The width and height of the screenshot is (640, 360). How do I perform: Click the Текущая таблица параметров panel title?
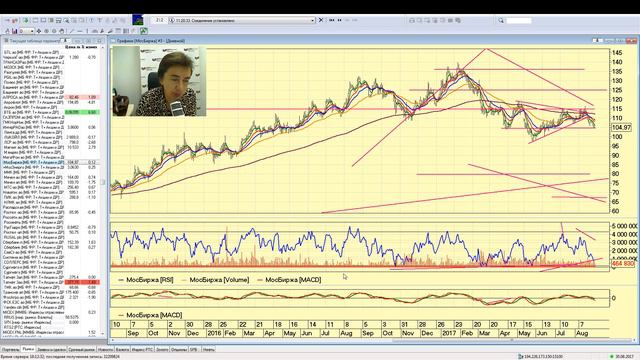click(x=34, y=41)
